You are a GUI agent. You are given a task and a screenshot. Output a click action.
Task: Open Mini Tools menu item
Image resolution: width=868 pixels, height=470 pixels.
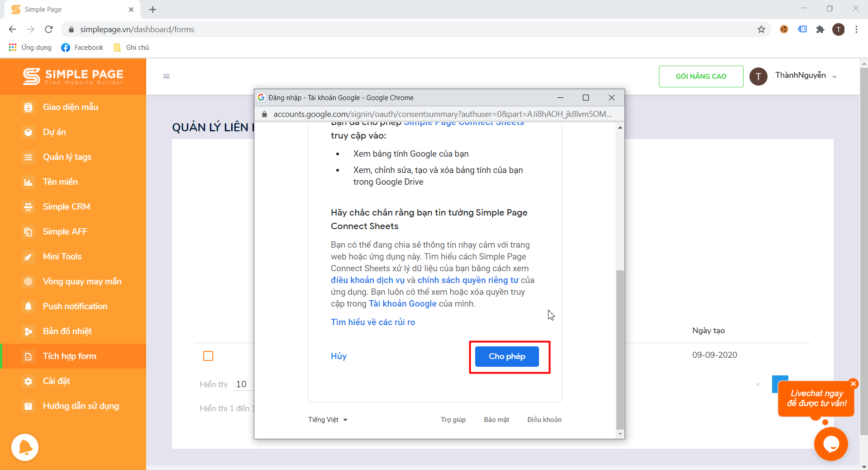click(62, 257)
